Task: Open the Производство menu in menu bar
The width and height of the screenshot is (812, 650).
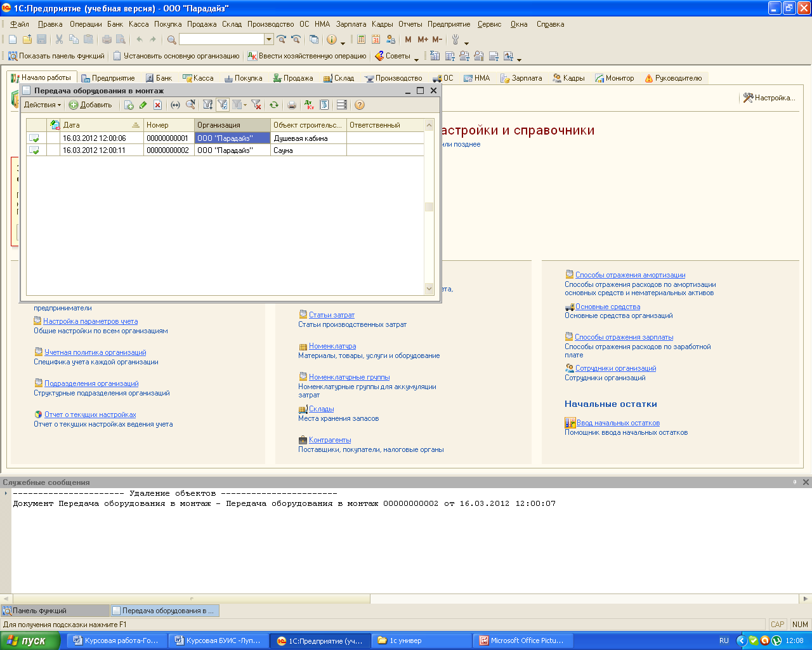Action: click(x=270, y=24)
